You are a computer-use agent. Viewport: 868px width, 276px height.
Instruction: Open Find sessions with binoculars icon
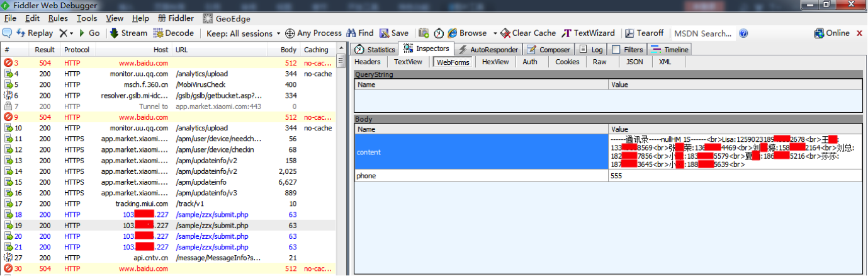point(351,33)
